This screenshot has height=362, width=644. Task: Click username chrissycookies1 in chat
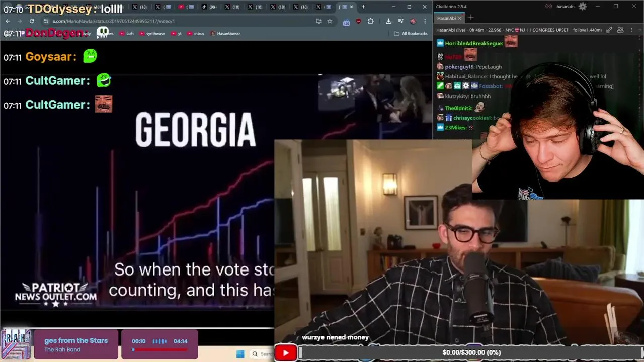472,118
